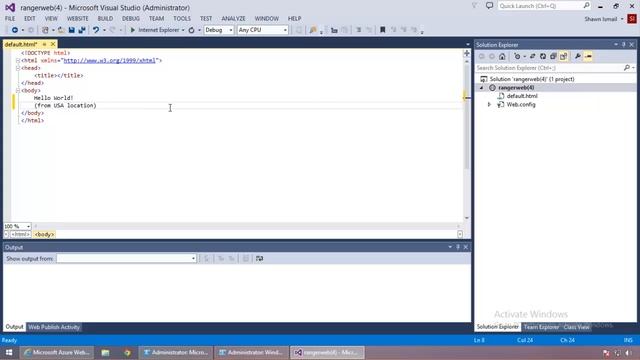640x360 pixels.
Task: Click the Visual Studio logo icon
Action: point(10,8)
